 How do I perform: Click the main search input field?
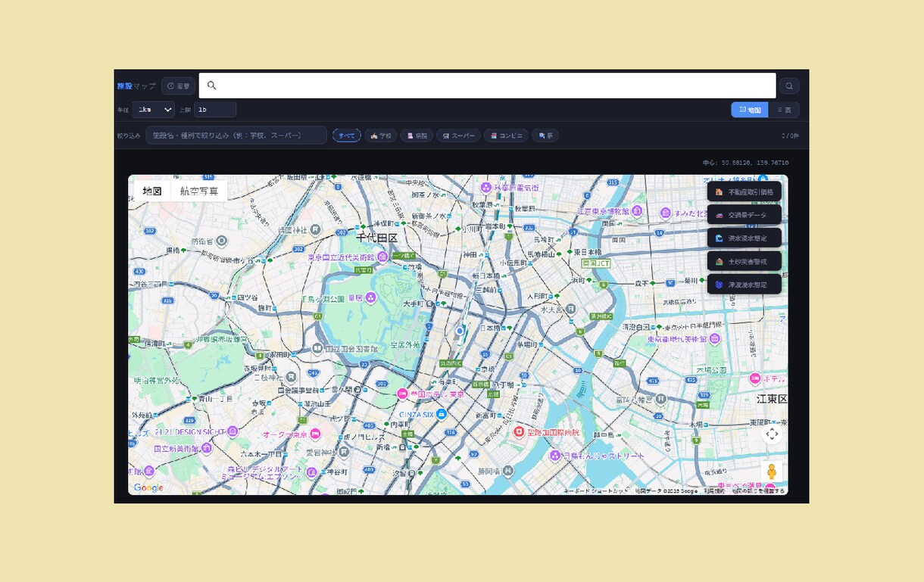(487, 86)
